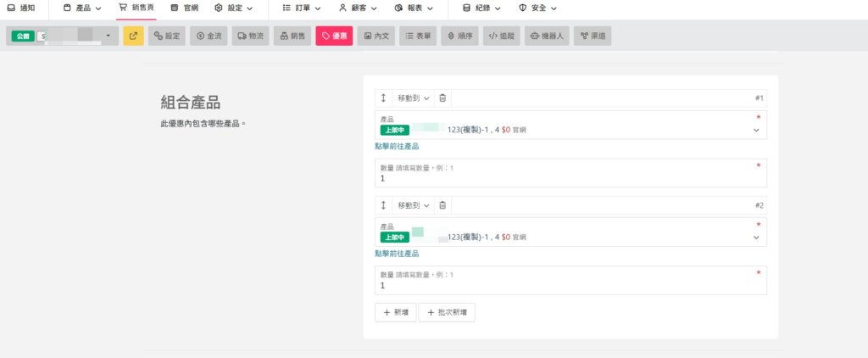This screenshot has width=868, height=358.
Task: Click the 批次新增 batch add button
Action: click(447, 312)
